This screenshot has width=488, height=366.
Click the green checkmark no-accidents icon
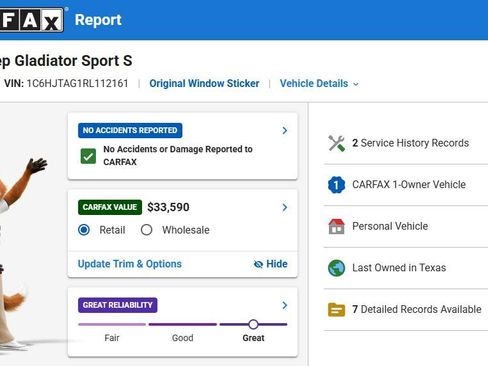coord(88,156)
